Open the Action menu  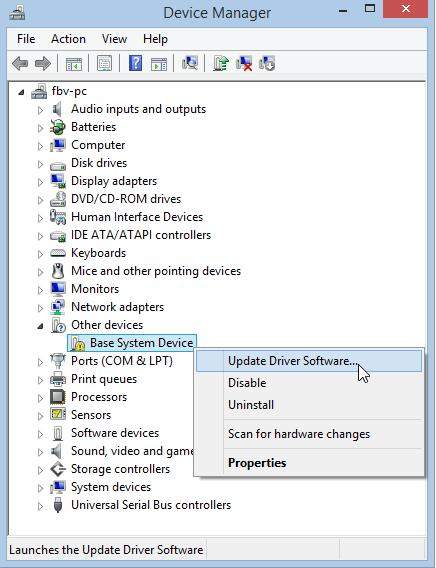[x=68, y=39]
